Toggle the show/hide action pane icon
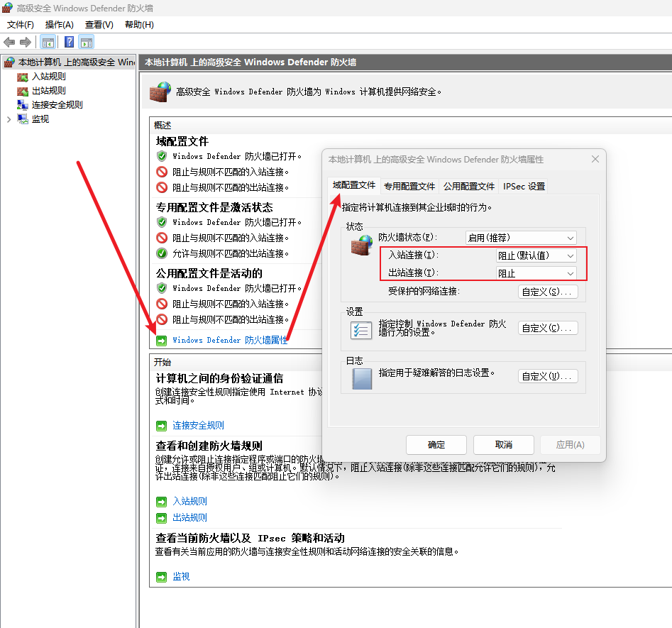 pos(87,42)
